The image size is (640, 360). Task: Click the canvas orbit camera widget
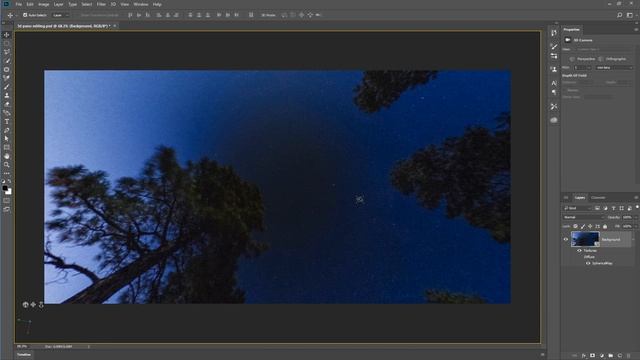tap(25, 304)
